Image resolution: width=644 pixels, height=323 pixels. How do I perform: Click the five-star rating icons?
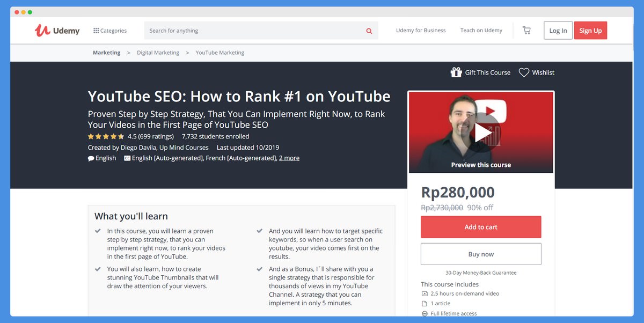pyautogui.click(x=106, y=136)
